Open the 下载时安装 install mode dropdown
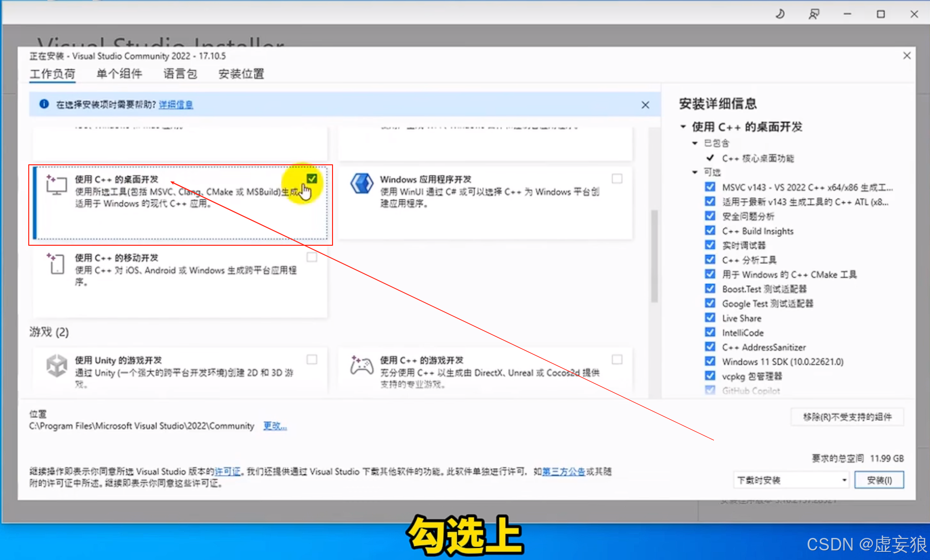This screenshot has width=930, height=560. coord(792,480)
